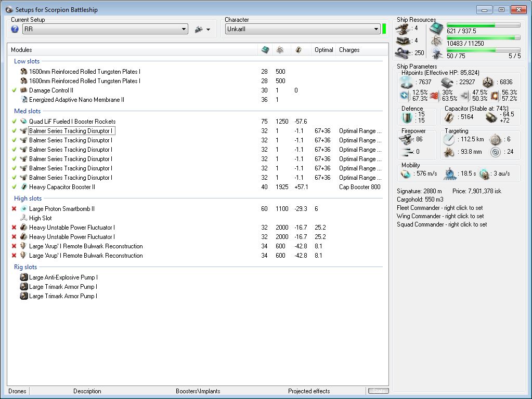Open the Projected effects tab
Screen dimensions: 532x399
308,391
